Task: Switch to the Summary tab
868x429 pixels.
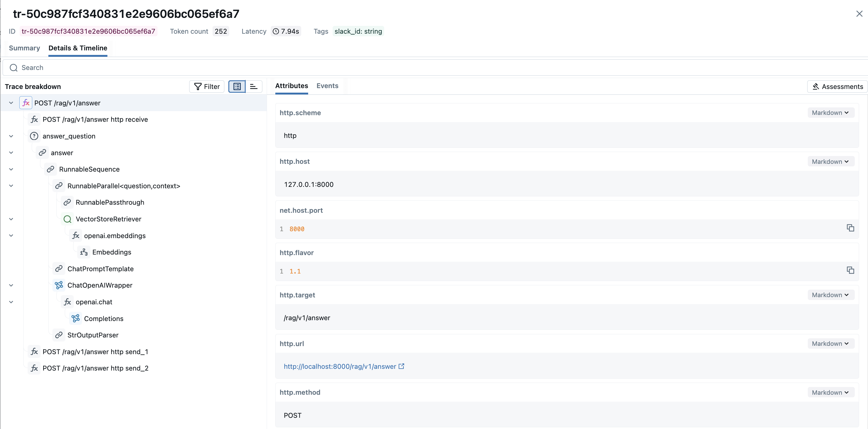Action: point(24,48)
